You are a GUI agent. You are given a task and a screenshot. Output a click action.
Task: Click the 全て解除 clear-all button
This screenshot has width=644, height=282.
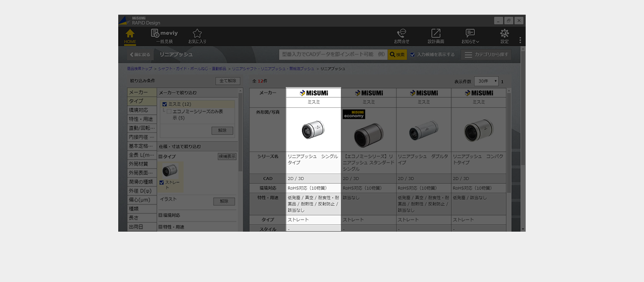pos(228,81)
